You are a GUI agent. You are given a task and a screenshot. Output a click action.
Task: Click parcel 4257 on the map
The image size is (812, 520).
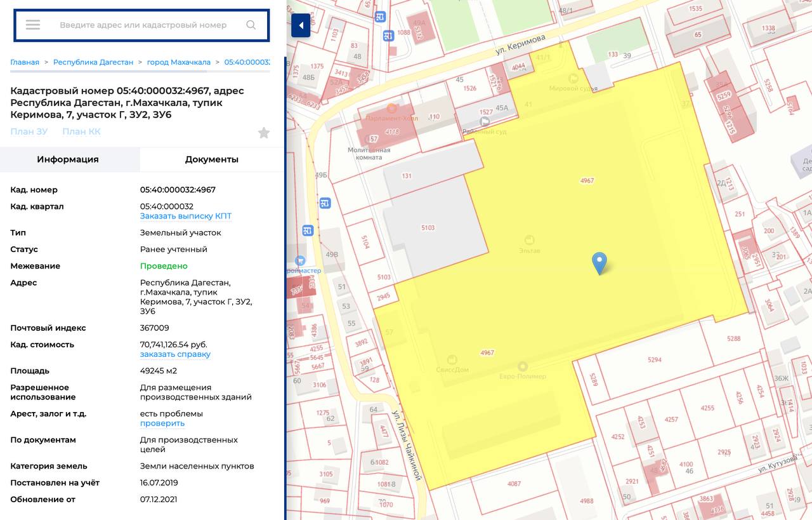coord(671,420)
